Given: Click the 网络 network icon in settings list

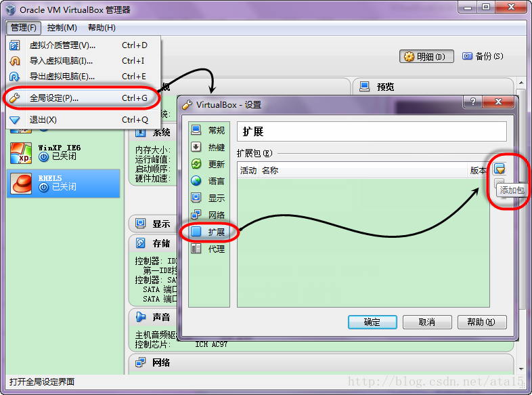Looking at the screenshot, I should 196,215.
